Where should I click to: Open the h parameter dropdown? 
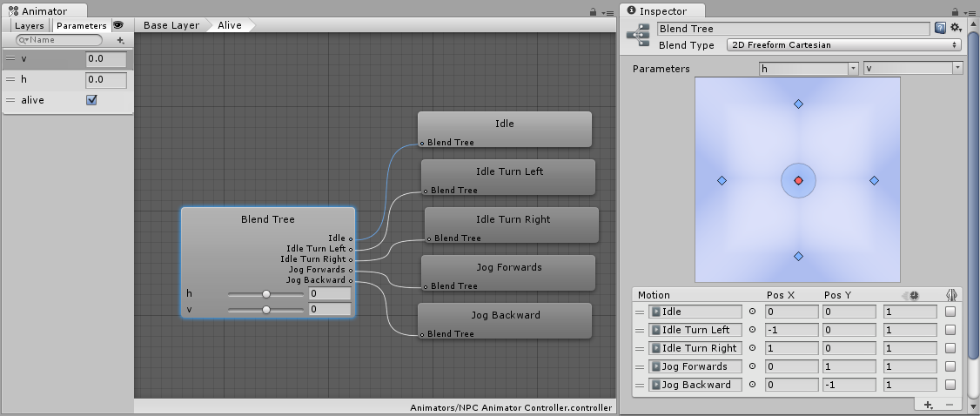[808, 68]
